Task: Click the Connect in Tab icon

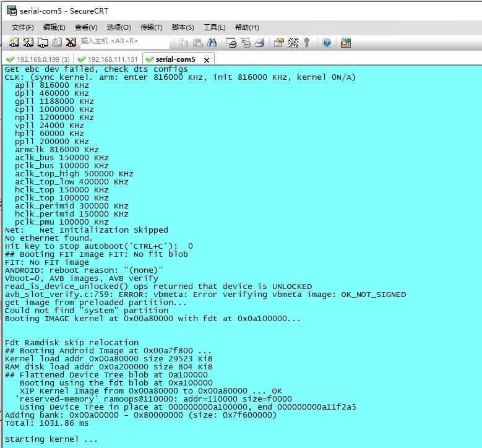Action: [x=43, y=43]
